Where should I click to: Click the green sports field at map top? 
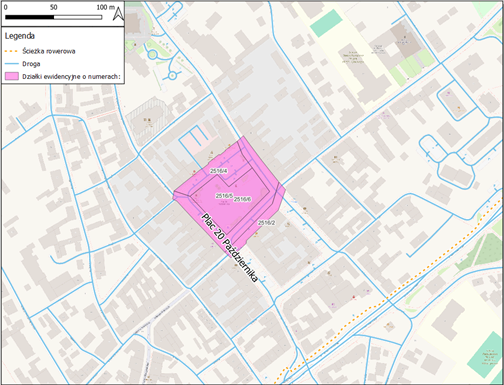[326, 23]
